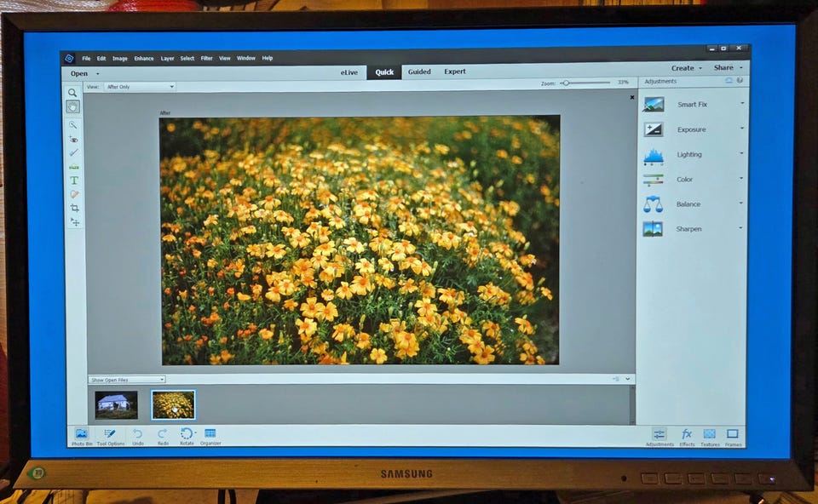Show the Frames panel
This screenshot has height=504, width=818.
point(733,437)
